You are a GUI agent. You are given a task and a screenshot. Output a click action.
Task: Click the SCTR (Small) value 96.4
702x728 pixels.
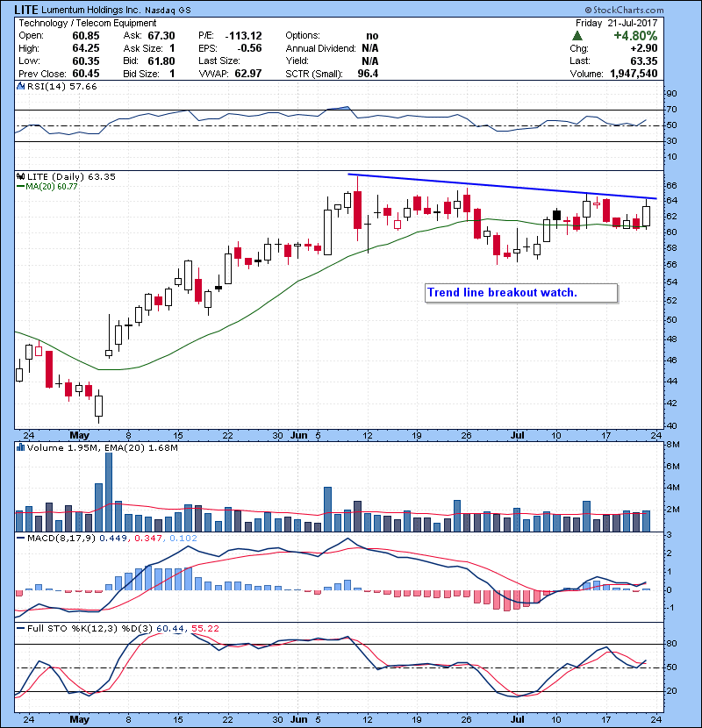tap(368, 74)
